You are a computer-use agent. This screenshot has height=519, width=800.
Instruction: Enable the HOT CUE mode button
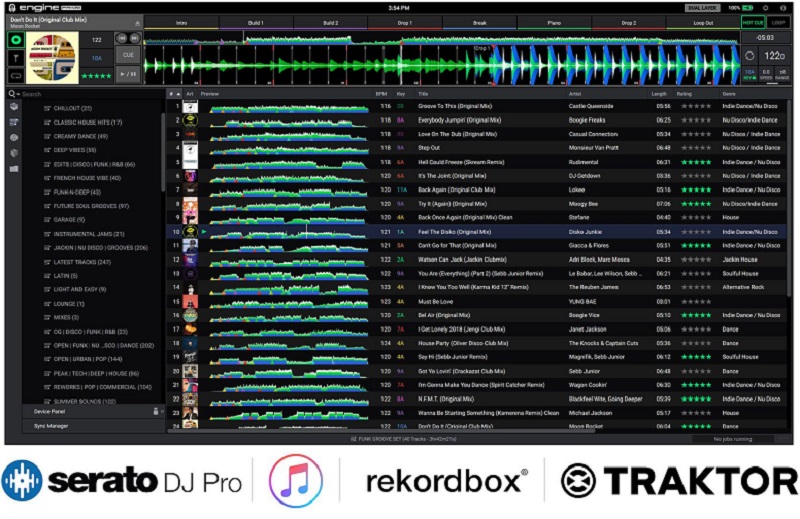click(753, 23)
